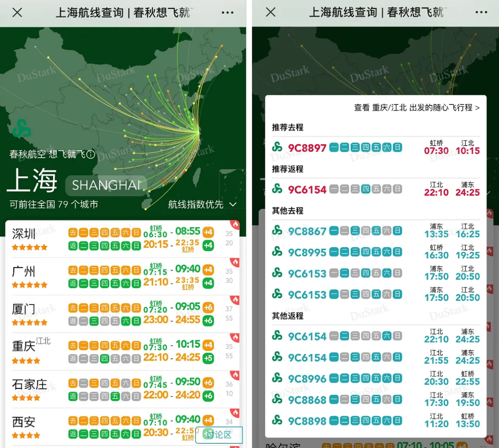Tap the airline logo beside 9C8868
The height and width of the screenshot is (448, 499).
pyautogui.click(x=277, y=399)
